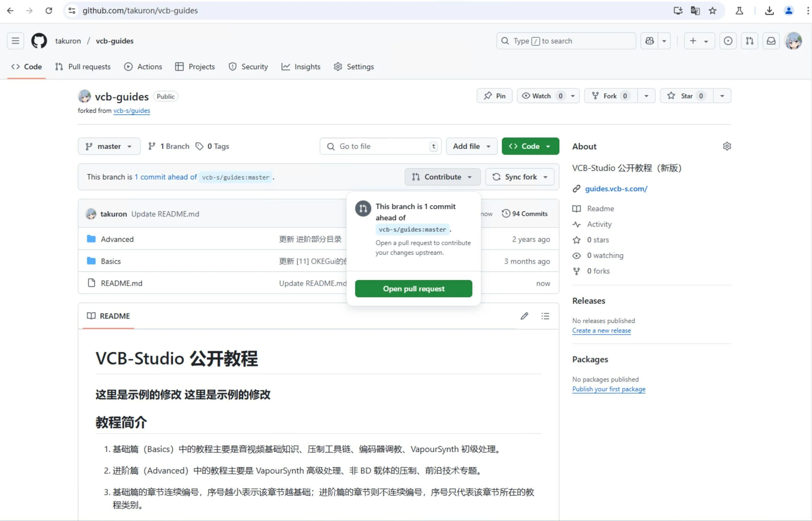The height and width of the screenshot is (521, 812).
Task: View site information icon in address bar
Action: [72, 10]
